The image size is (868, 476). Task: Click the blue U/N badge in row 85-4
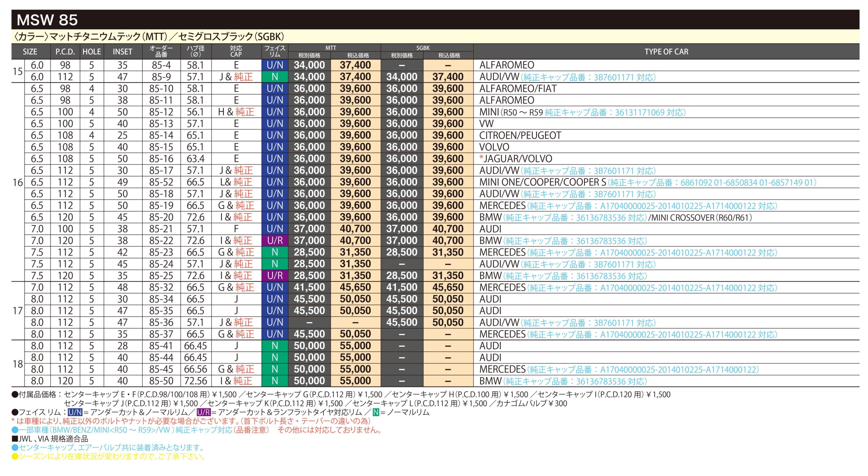point(275,65)
